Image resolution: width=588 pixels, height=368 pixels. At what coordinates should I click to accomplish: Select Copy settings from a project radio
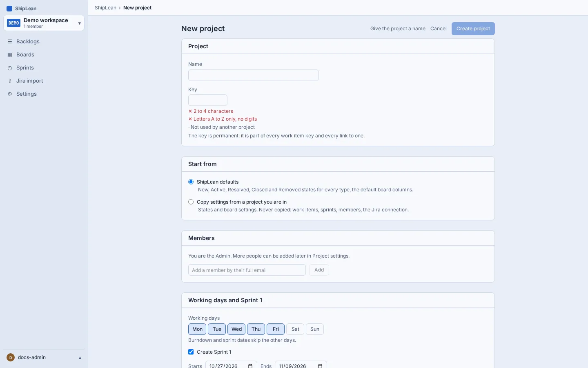(191, 202)
